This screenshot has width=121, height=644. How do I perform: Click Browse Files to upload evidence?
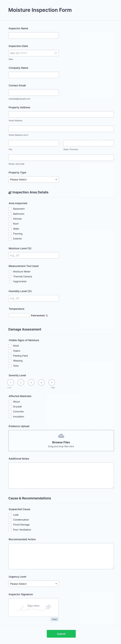[x=61, y=442]
